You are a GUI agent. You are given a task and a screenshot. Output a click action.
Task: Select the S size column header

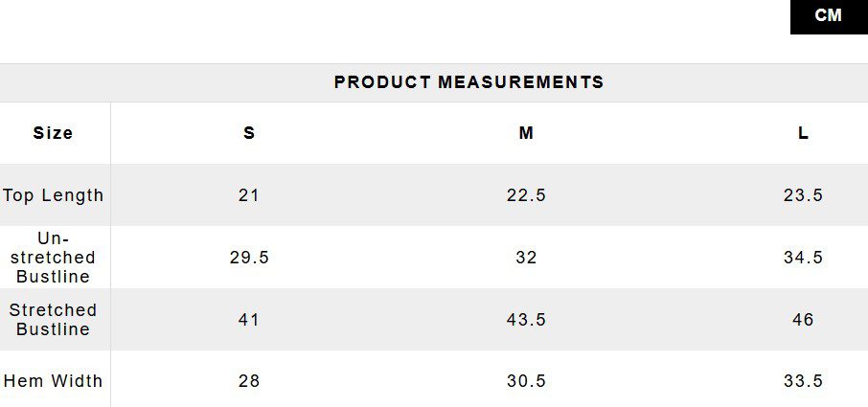point(249,133)
